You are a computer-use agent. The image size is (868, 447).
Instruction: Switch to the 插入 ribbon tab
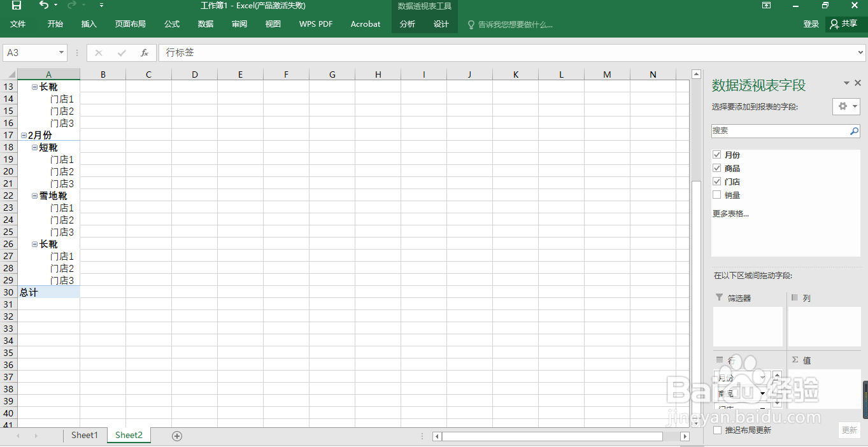point(89,24)
